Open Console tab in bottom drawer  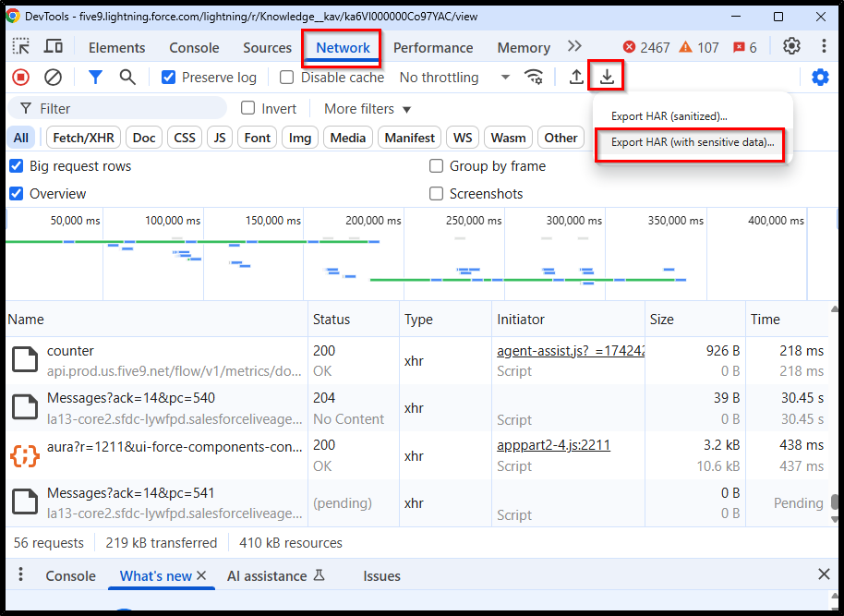point(70,575)
